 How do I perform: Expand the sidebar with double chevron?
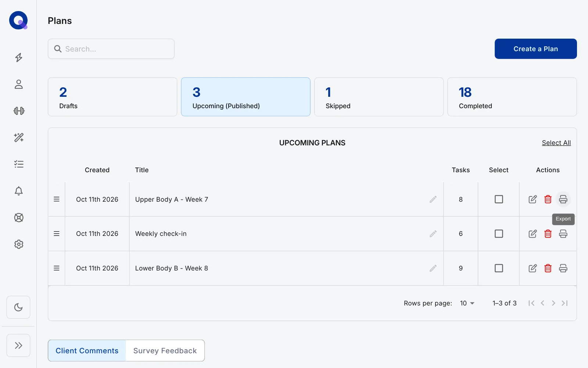[x=18, y=345]
